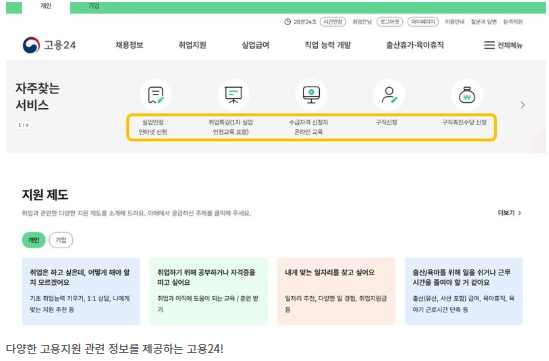Select 기업 filter in 지원 제도
This screenshot has width=549, height=361.
[x=61, y=240]
